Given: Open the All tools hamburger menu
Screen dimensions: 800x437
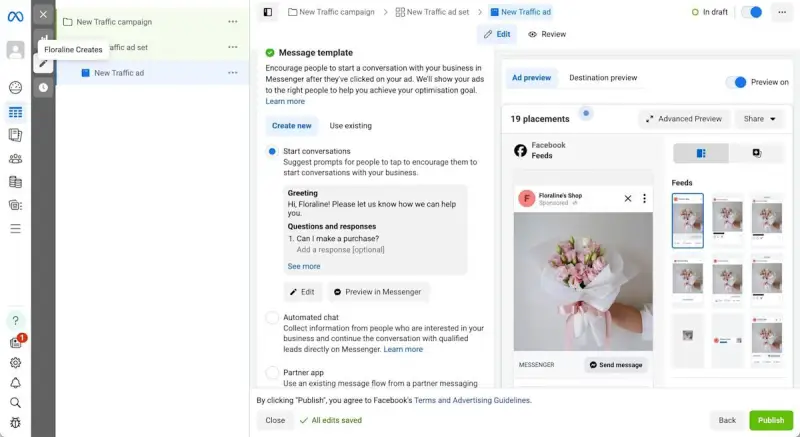Looking at the screenshot, I should pos(15,228).
